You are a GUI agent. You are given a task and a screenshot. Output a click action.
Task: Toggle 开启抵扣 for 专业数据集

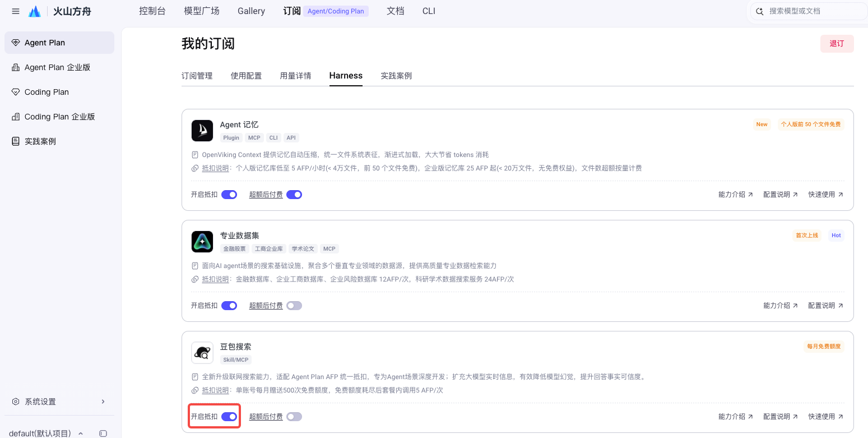click(x=229, y=306)
